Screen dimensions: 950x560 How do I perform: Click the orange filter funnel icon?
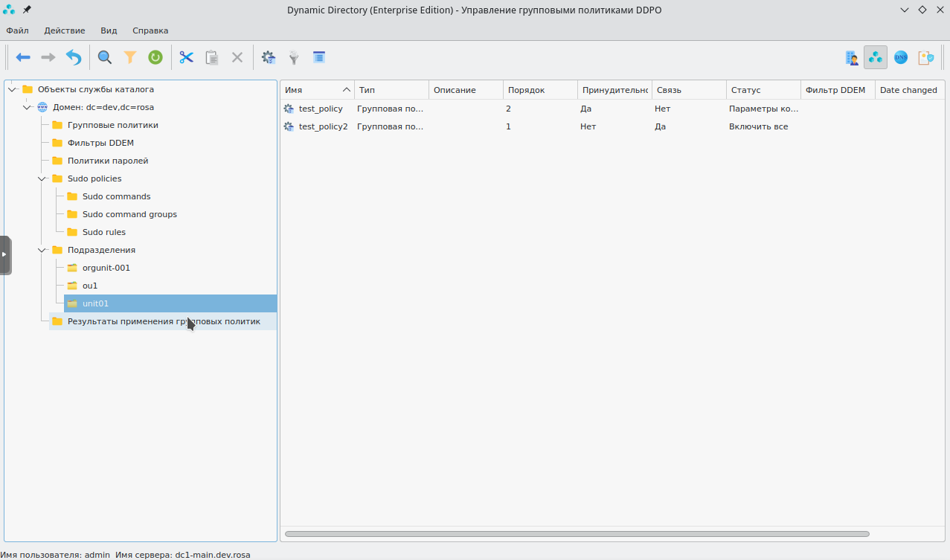pos(130,57)
